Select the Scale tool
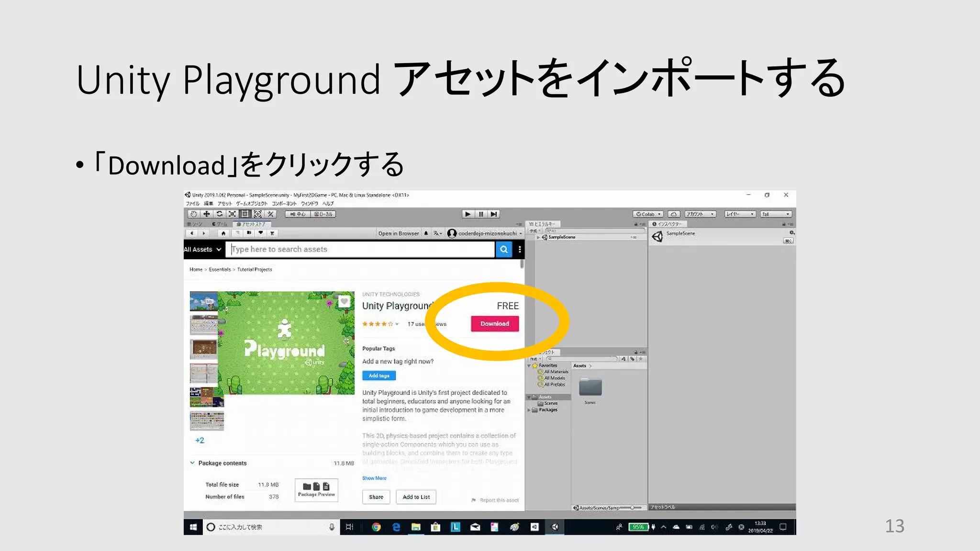The height and width of the screenshot is (551, 980). (x=232, y=214)
